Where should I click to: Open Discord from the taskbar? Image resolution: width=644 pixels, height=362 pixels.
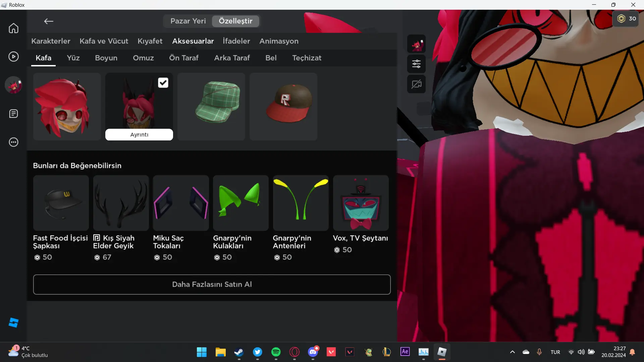313,352
